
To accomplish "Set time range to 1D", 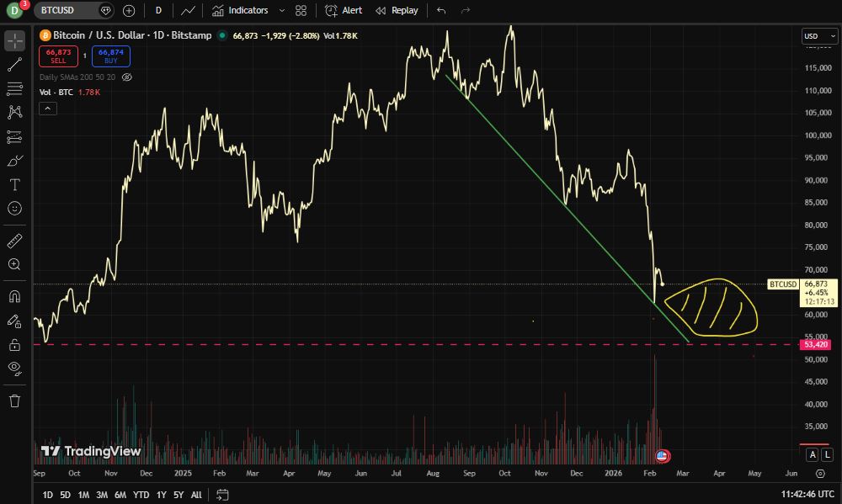I will coord(47,495).
